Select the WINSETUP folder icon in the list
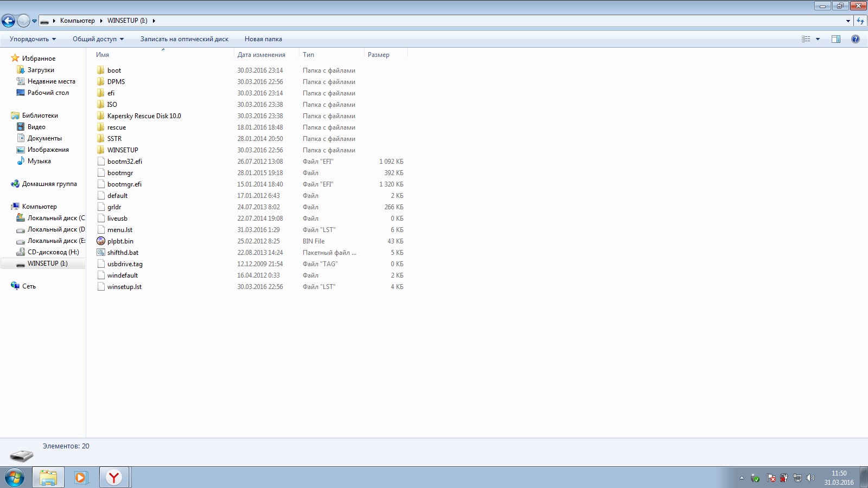This screenshot has height=488, width=868. (101, 150)
